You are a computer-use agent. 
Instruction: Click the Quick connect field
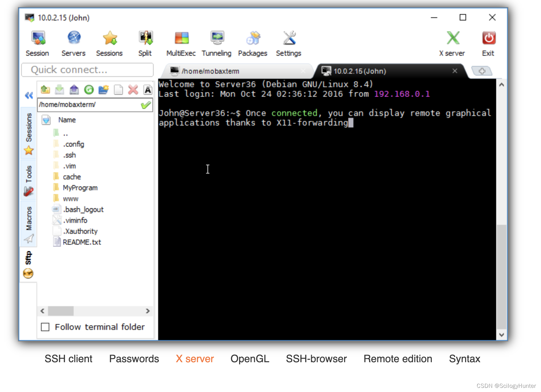pos(87,70)
